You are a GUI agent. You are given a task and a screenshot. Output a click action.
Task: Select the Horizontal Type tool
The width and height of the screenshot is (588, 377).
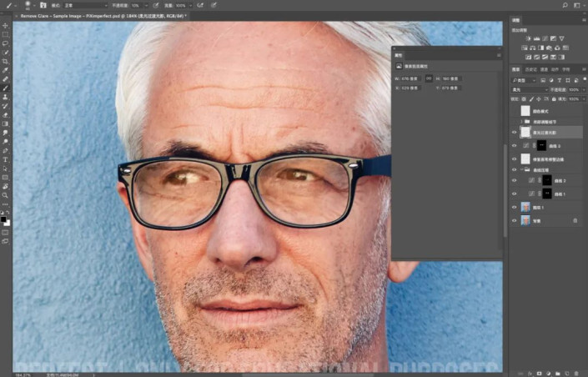(5, 158)
